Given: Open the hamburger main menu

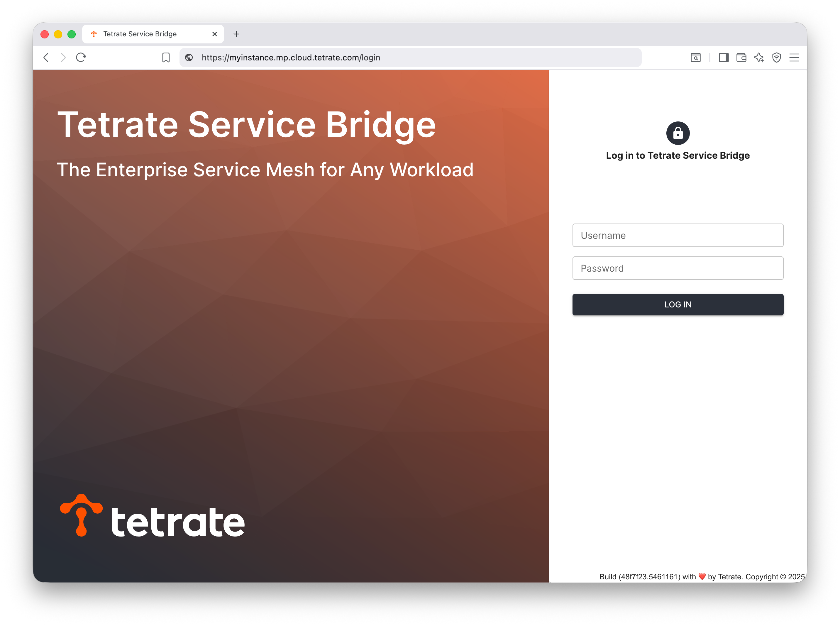Looking at the screenshot, I should (794, 57).
